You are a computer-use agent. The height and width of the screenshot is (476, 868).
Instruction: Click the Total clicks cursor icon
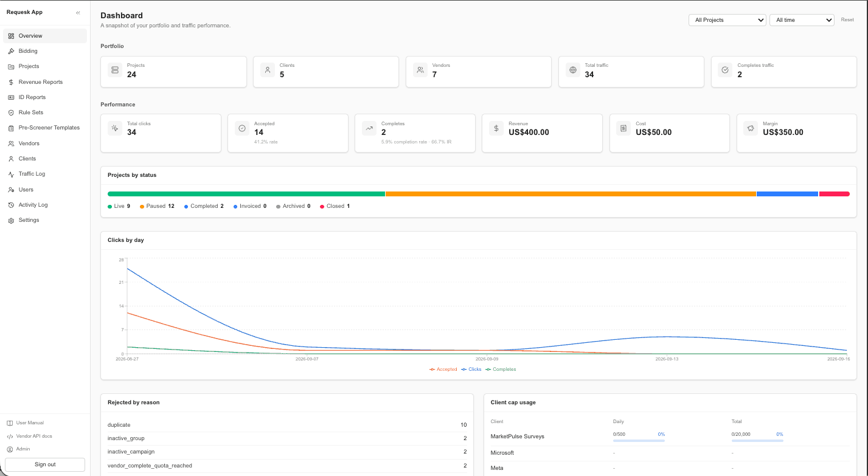[115, 128]
